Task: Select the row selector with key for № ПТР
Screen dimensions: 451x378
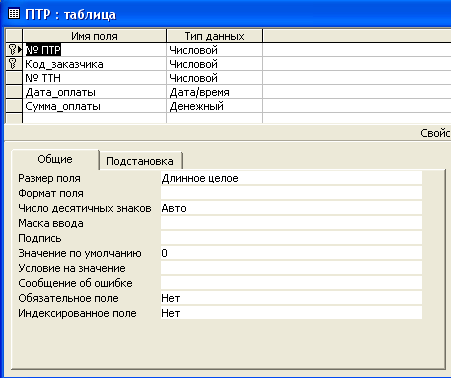Action: (14, 50)
